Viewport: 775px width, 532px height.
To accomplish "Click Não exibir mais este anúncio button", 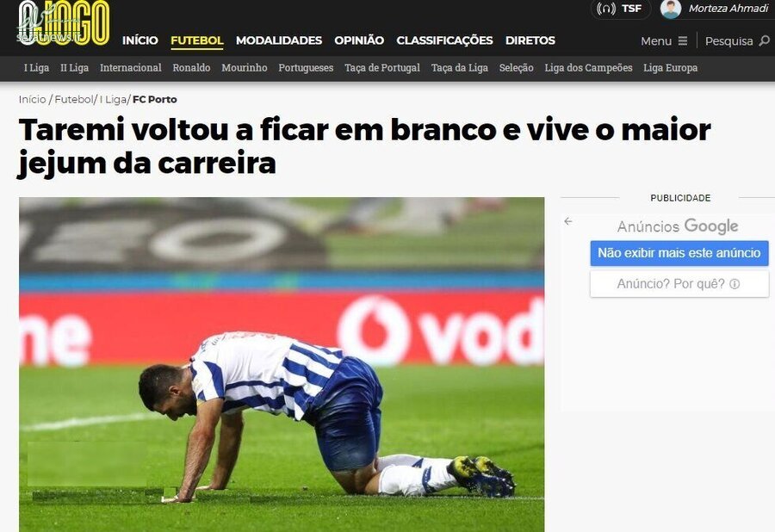I will pos(679,253).
